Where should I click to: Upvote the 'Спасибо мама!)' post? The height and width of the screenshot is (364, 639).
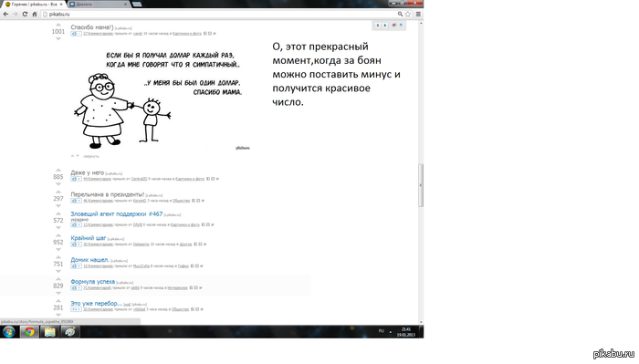[x=58, y=25]
